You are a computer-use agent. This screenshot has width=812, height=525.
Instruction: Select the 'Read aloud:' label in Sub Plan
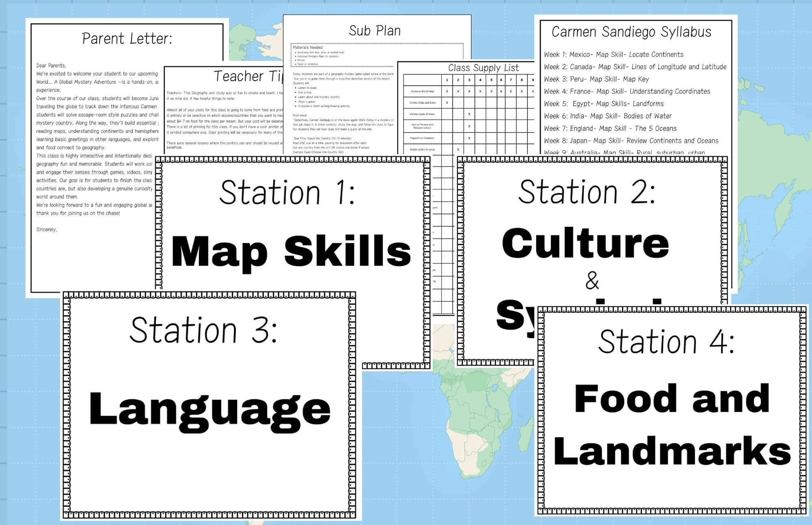tap(300, 115)
